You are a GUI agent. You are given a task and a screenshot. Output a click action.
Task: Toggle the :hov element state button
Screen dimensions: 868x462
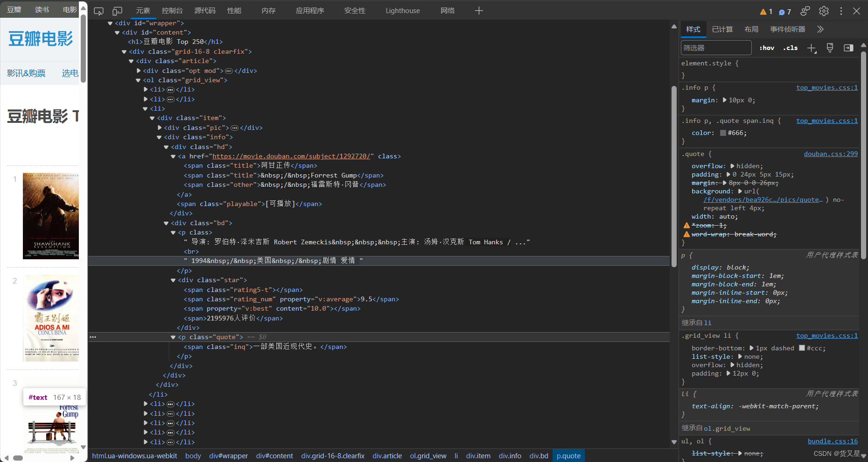pos(767,48)
